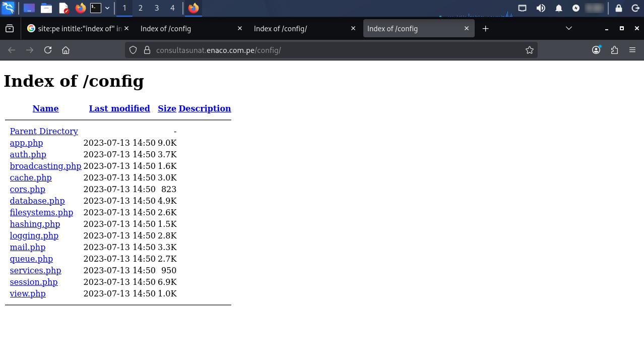Go to Parent Directory
The height and width of the screenshot is (361, 644).
pyautogui.click(x=44, y=131)
